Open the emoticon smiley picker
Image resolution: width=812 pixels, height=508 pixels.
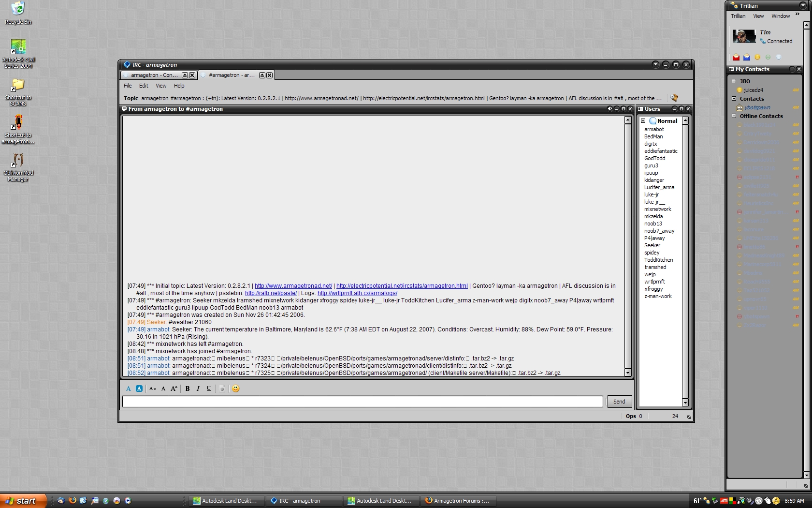point(235,388)
